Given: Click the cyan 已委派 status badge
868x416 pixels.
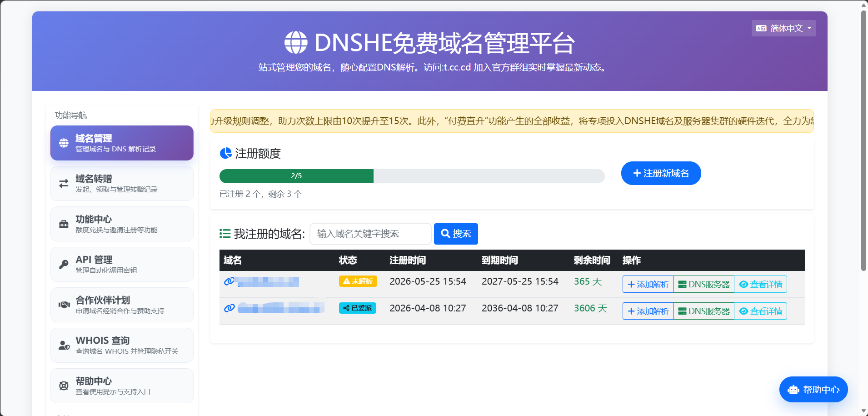Looking at the screenshot, I should pos(358,308).
